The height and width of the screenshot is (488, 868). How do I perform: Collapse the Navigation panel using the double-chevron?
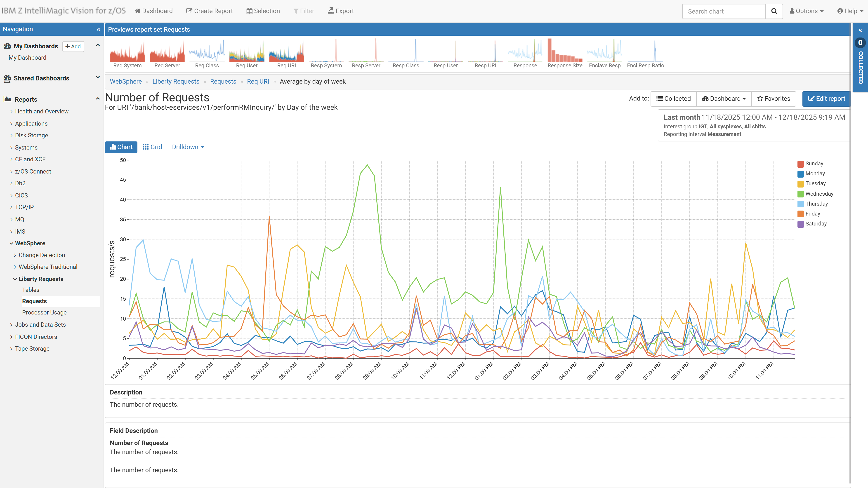[x=98, y=30]
